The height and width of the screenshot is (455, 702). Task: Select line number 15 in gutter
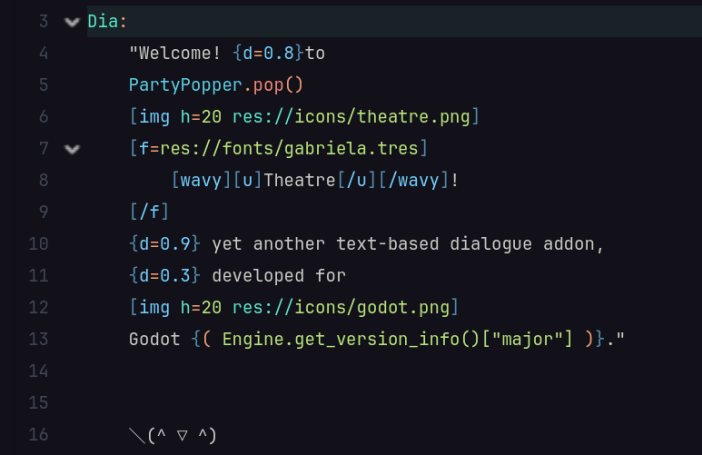[x=39, y=403]
